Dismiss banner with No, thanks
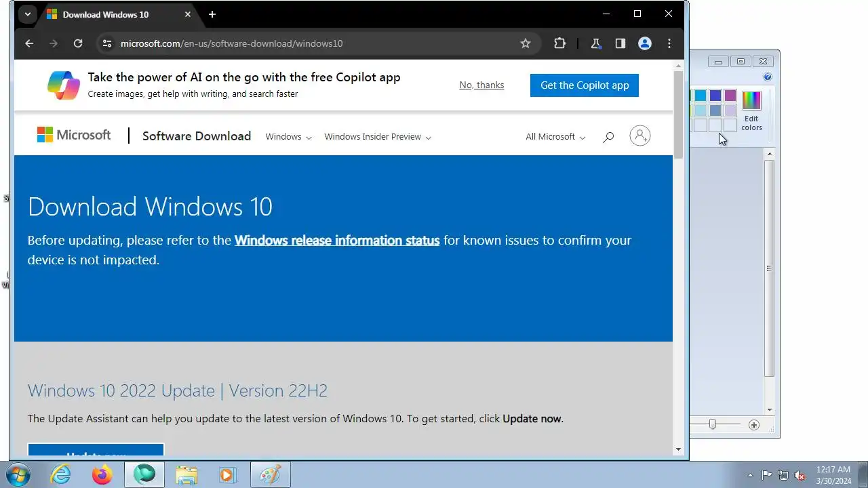The image size is (868, 488). coord(481,85)
